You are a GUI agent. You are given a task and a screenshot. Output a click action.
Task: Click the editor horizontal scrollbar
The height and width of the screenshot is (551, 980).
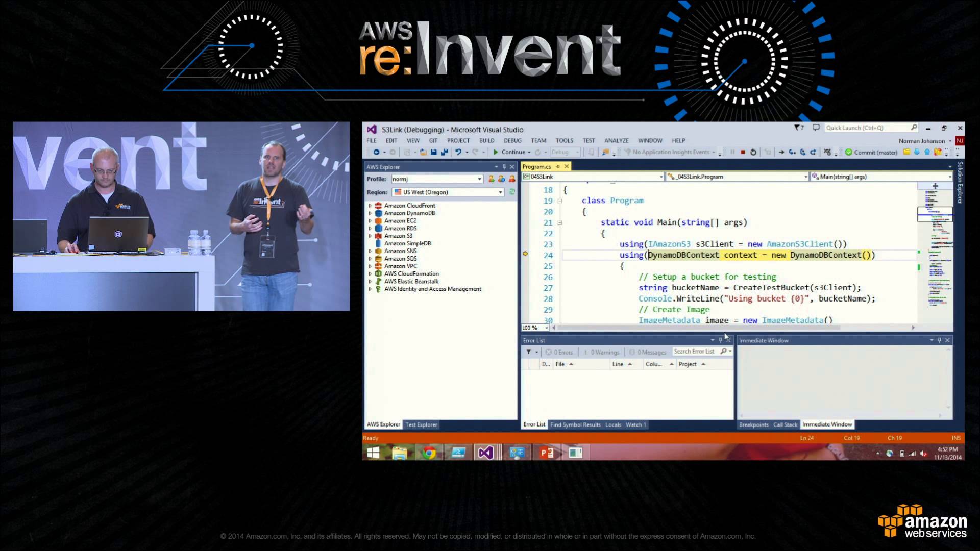[732, 328]
